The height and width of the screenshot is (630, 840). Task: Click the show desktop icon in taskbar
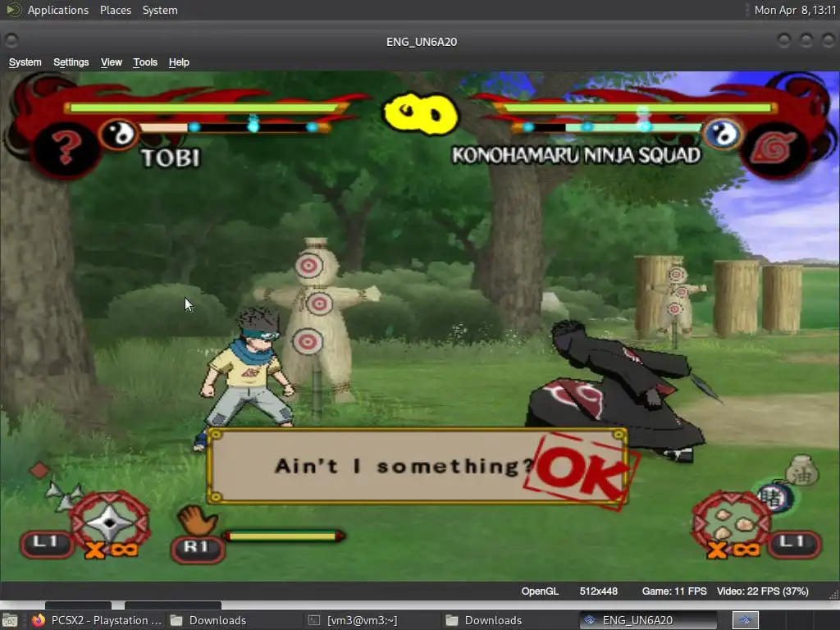click(10, 620)
